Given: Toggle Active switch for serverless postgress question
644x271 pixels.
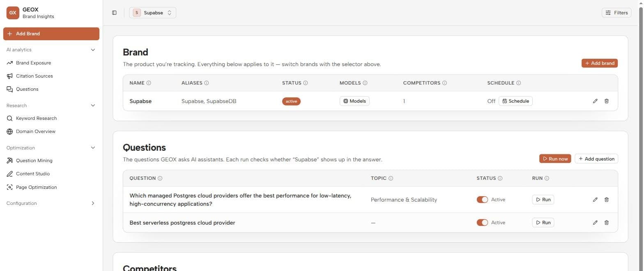Looking at the screenshot, I should 482,223.
